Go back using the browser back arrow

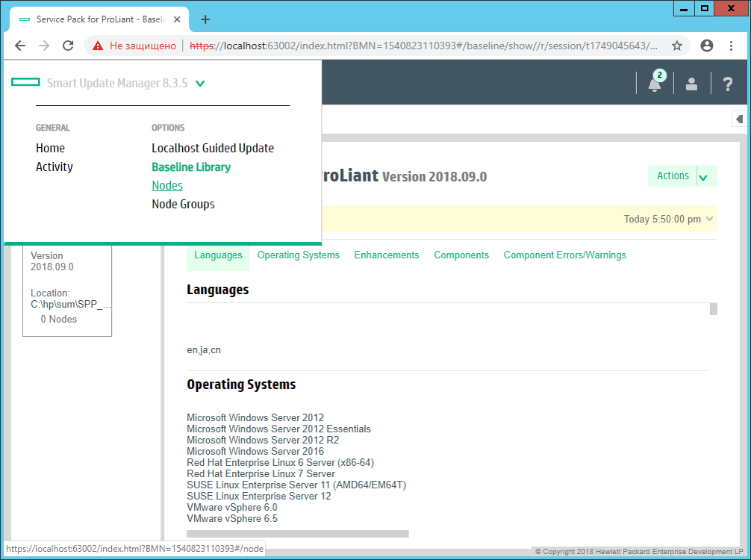click(20, 46)
